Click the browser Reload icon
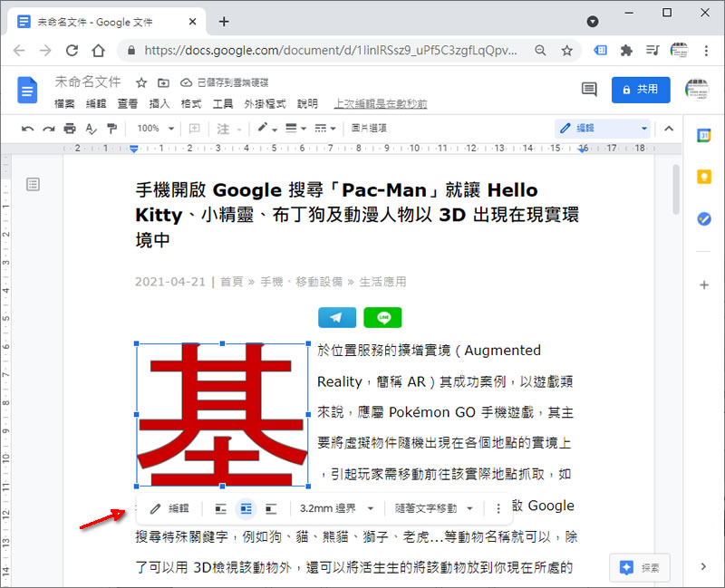The image size is (725, 588). [72, 50]
